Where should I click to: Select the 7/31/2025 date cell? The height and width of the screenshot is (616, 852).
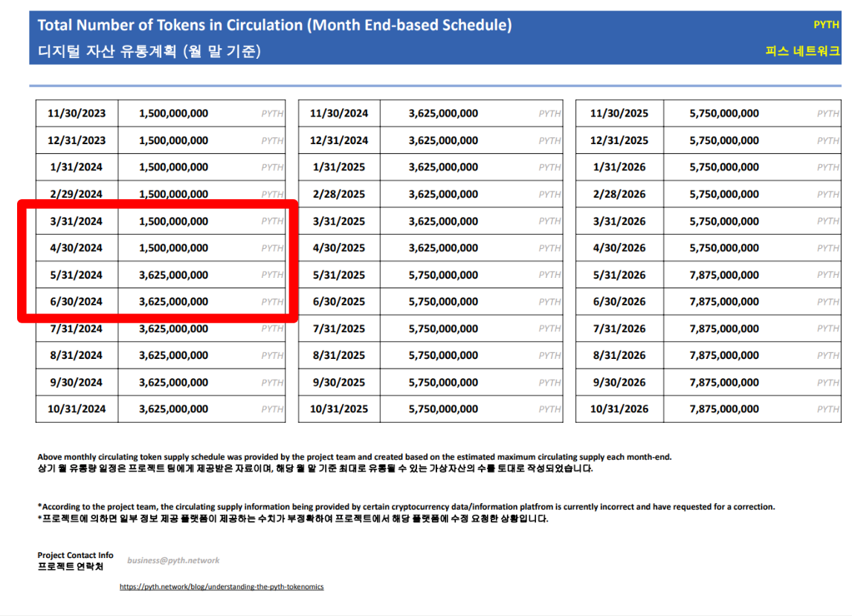coord(339,328)
